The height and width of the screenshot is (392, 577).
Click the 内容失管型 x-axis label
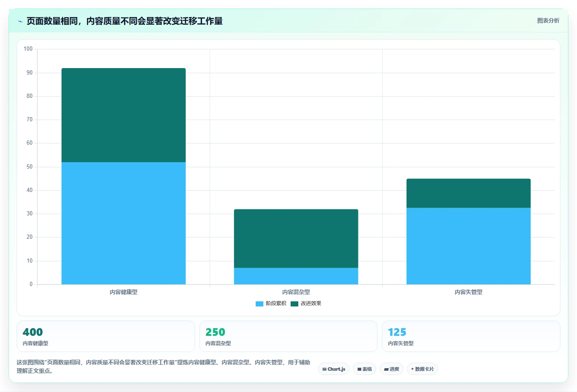click(468, 292)
